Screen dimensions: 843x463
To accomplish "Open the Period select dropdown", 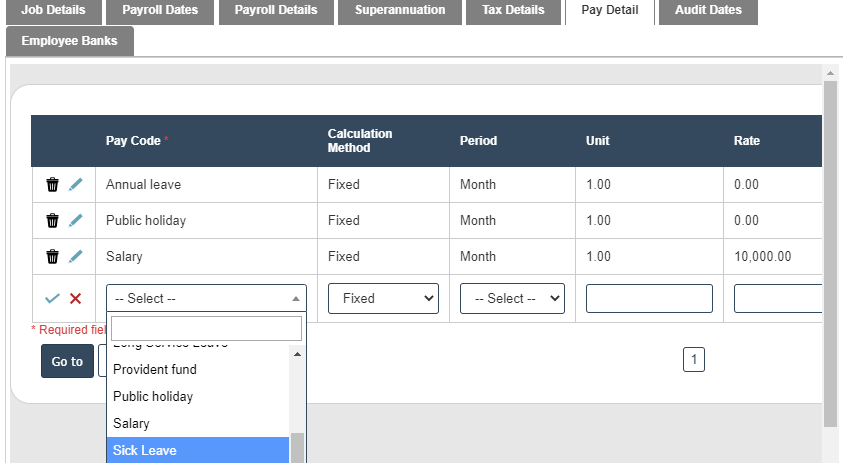I will (x=512, y=298).
